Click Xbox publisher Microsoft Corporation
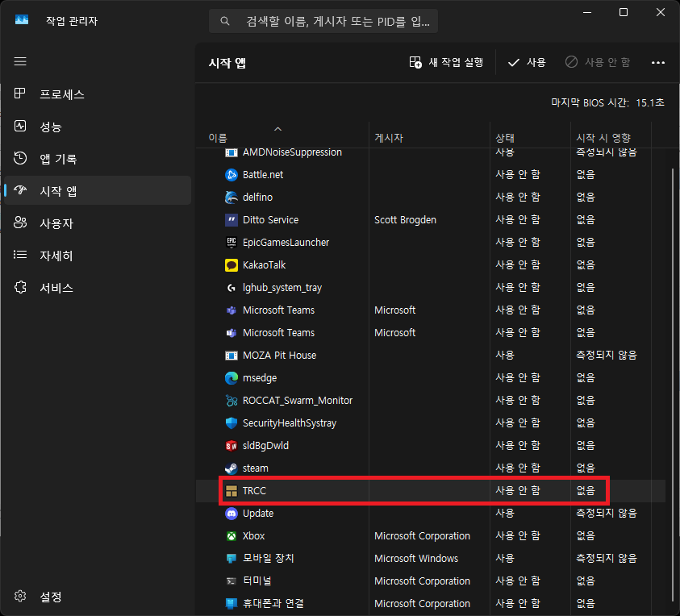The width and height of the screenshot is (680, 616). coord(422,536)
